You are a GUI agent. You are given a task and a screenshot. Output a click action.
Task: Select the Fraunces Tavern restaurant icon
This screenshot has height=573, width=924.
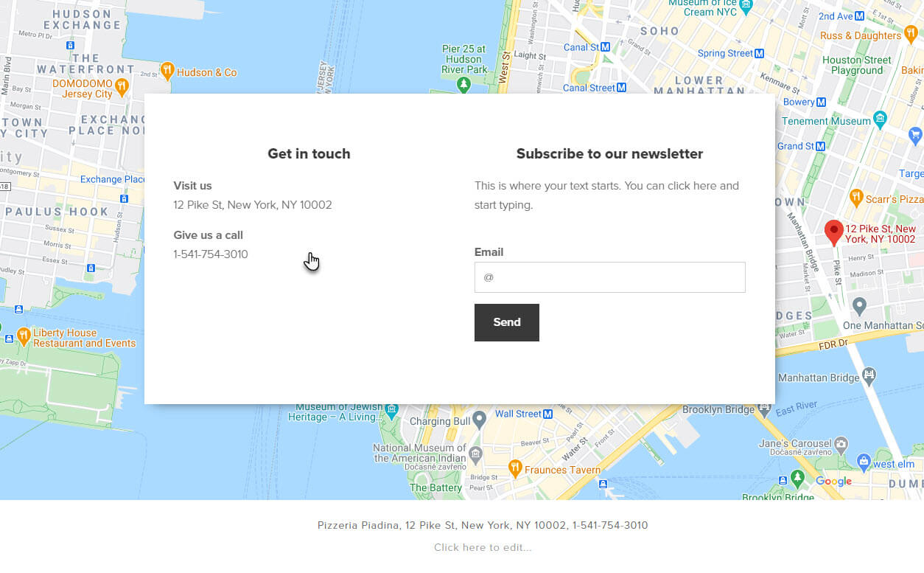[x=515, y=468]
